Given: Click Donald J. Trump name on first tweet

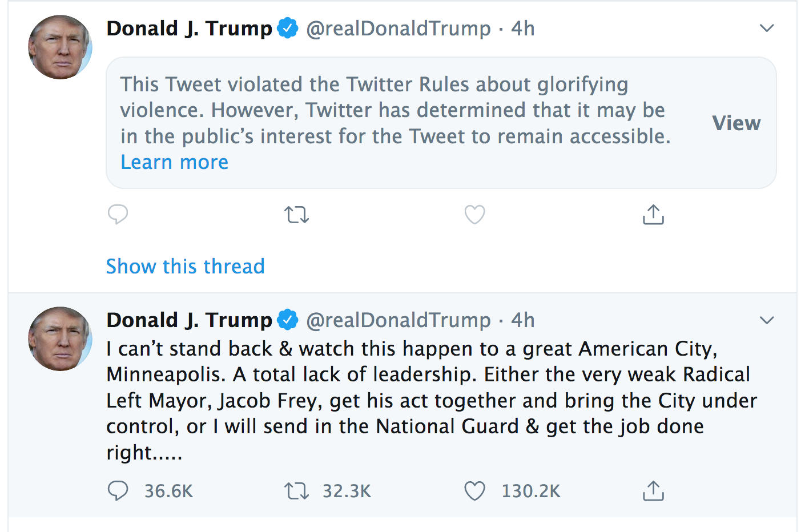Looking at the screenshot, I should click(x=189, y=29).
